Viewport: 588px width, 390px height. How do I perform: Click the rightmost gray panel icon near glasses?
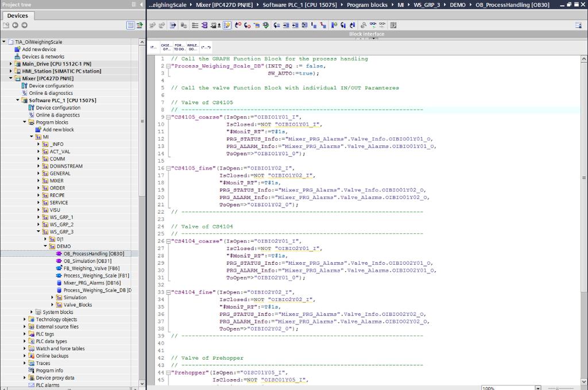393,25
